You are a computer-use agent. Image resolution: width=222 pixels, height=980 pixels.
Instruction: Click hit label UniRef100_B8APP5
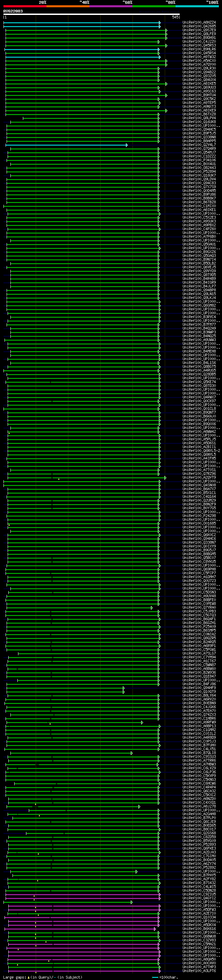tap(199, 141)
